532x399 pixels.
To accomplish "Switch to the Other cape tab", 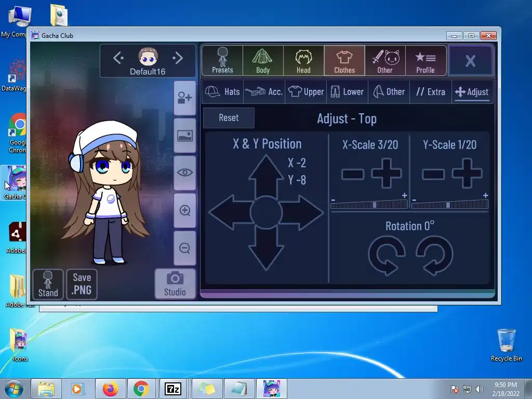I will point(389,91).
